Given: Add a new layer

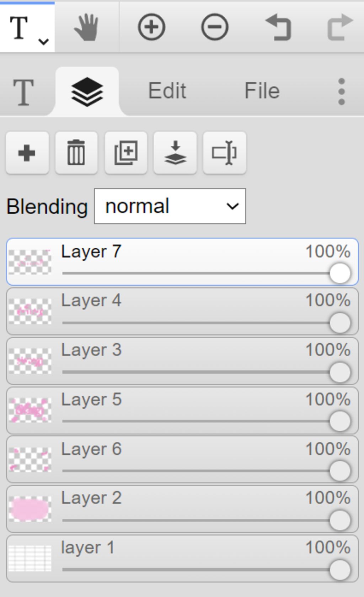Looking at the screenshot, I should (27, 153).
